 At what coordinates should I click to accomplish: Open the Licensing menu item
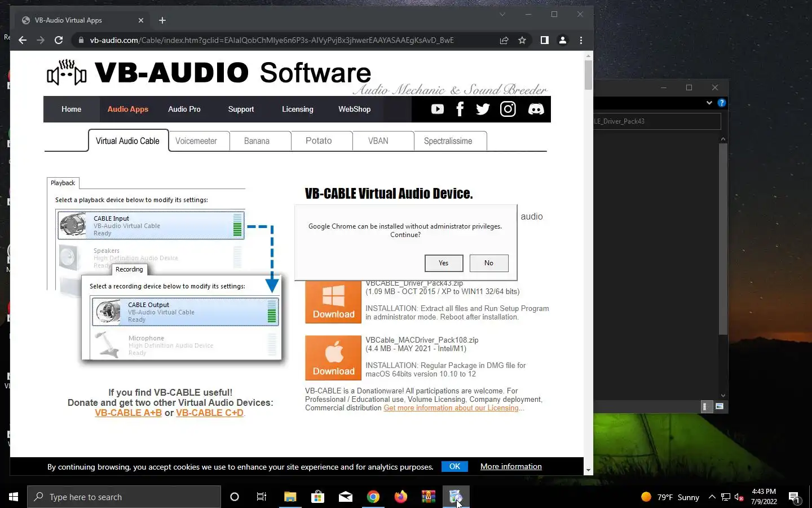click(298, 109)
